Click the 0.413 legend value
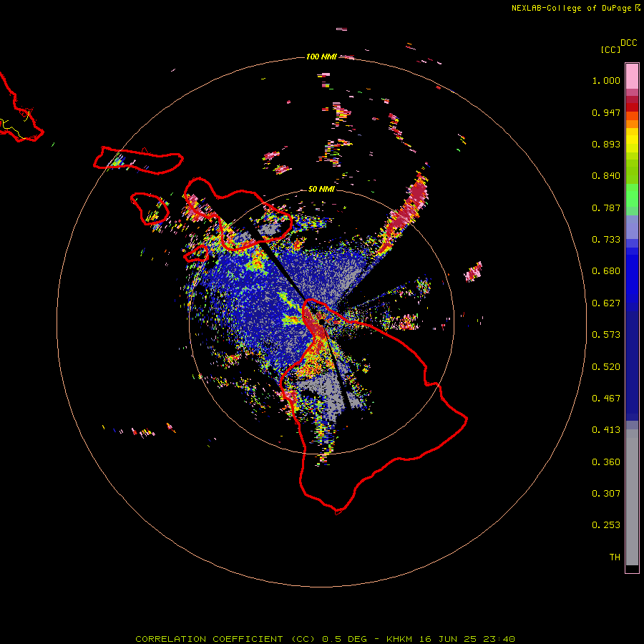 (606, 430)
